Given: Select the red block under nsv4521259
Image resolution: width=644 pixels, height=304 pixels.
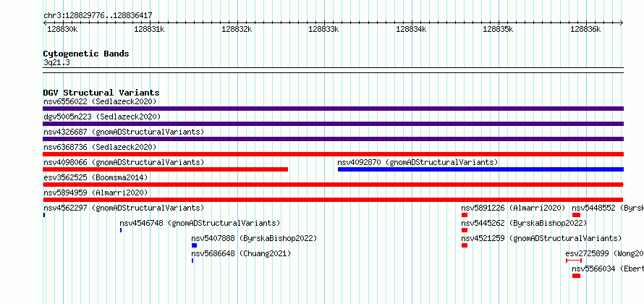Looking at the screenshot, I should pyautogui.click(x=465, y=245).
